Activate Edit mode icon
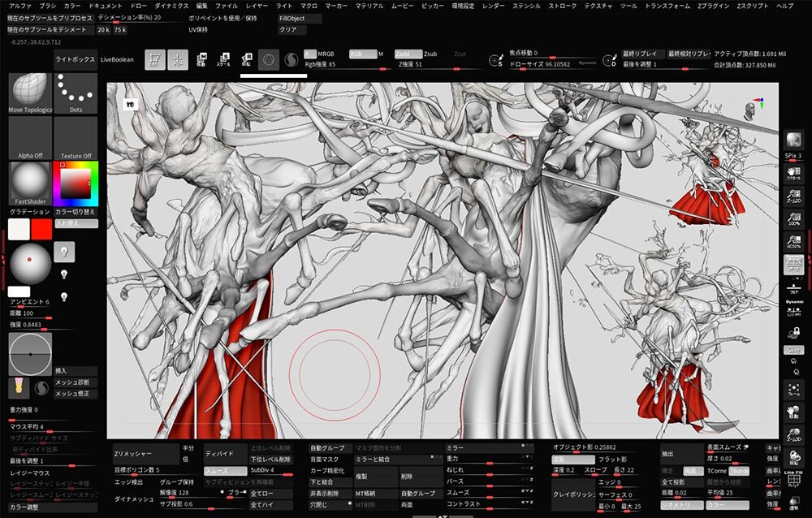 pos(155,59)
